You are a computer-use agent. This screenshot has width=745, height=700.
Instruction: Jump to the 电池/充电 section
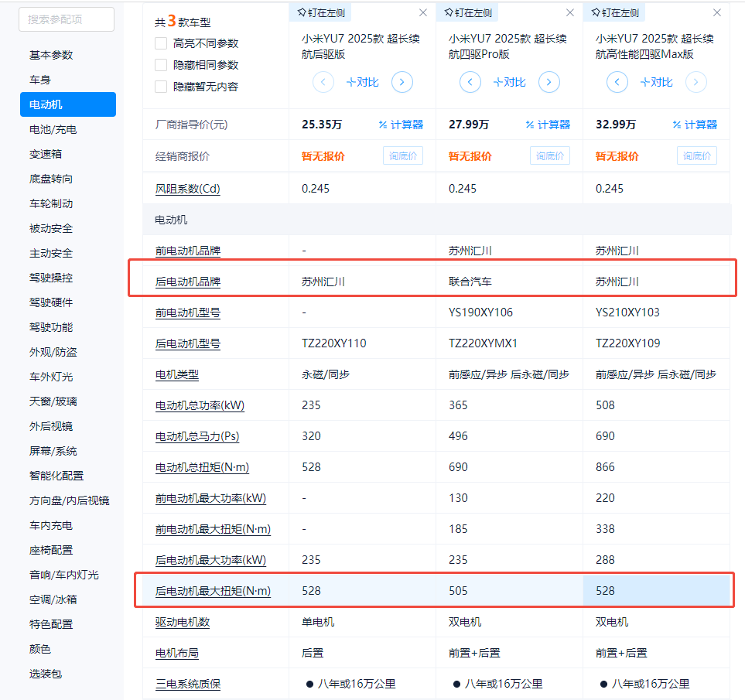(x=53, y=129)
